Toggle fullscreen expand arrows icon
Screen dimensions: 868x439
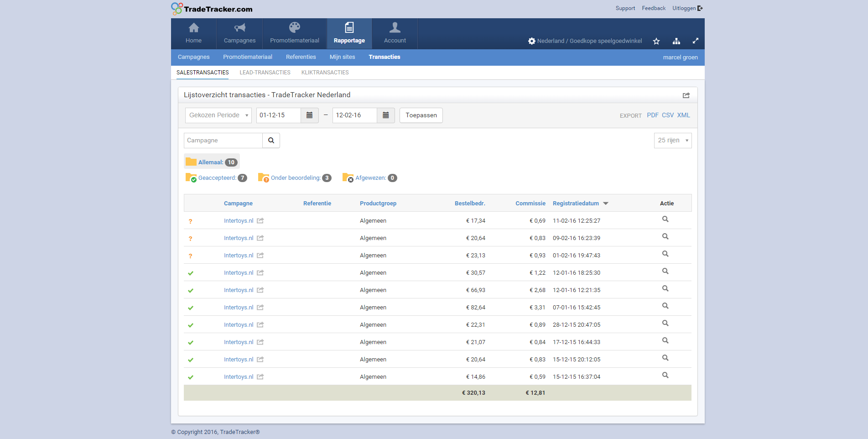(696, 41)
